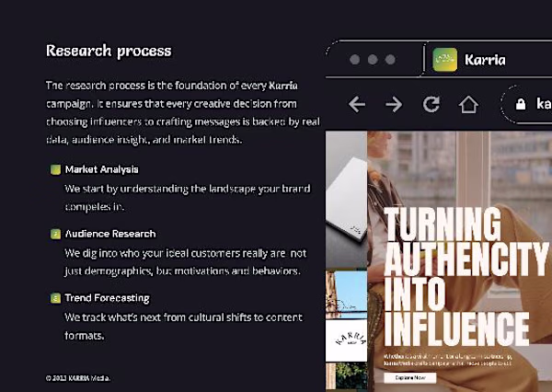This screenshot has height=392, width=552.
Task: Click the text 'We start by understanding the landscape'
Action: click(160, 190)
